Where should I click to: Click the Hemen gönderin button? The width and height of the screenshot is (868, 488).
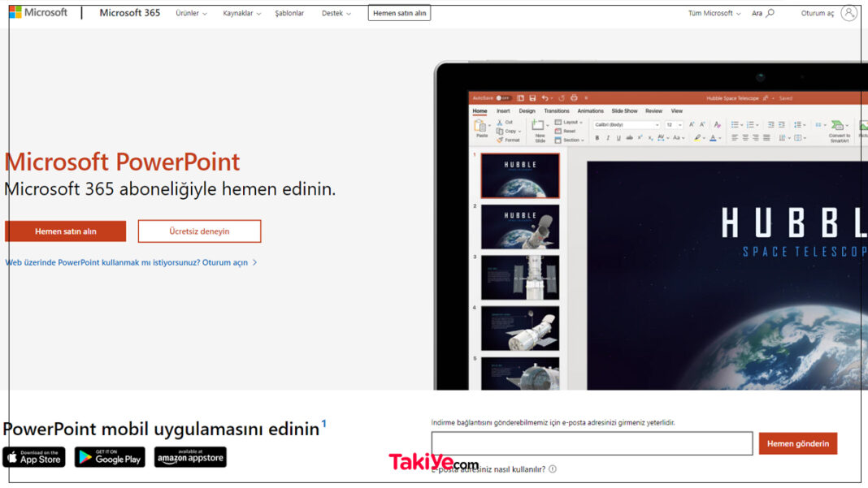tap(797, 443)
